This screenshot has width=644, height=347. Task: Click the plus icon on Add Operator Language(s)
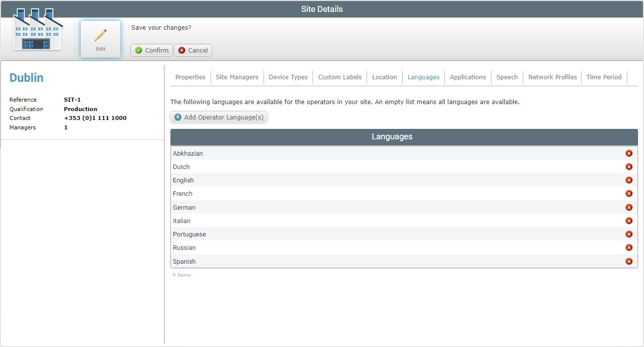click(x=177, y=117)
